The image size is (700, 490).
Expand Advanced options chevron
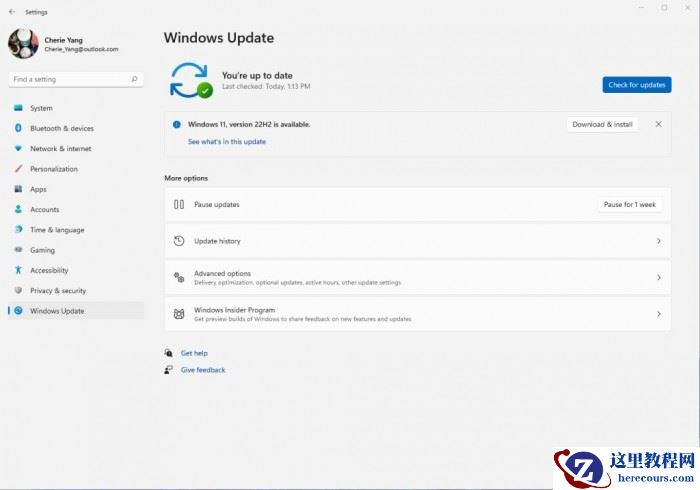[x=659, y=278]
